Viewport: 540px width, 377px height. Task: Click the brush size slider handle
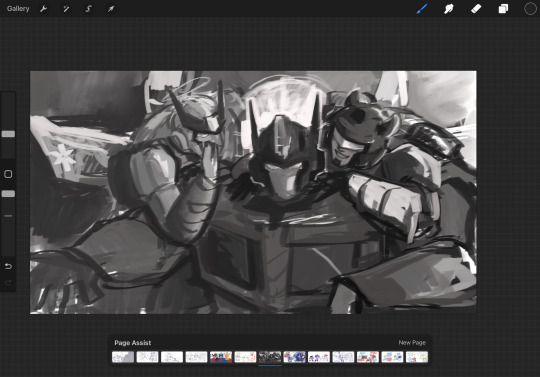click(x=8, y=134)
